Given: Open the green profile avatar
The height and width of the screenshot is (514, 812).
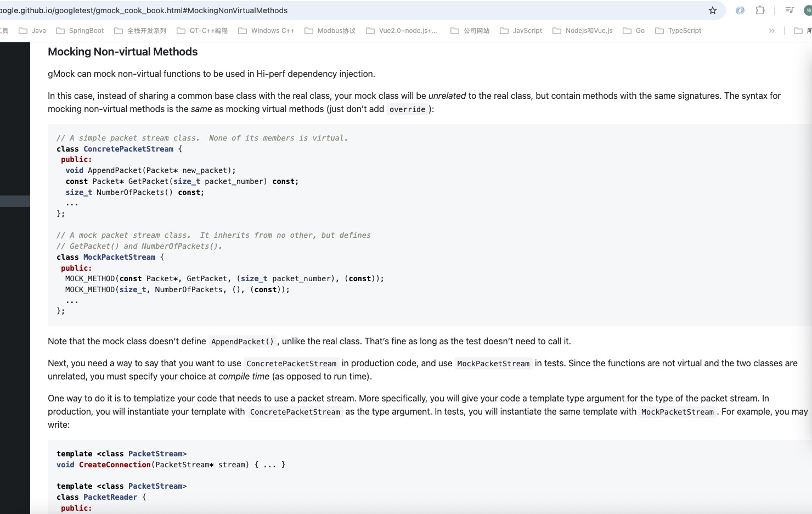Looking at the screenshot, I should [808, 10].
